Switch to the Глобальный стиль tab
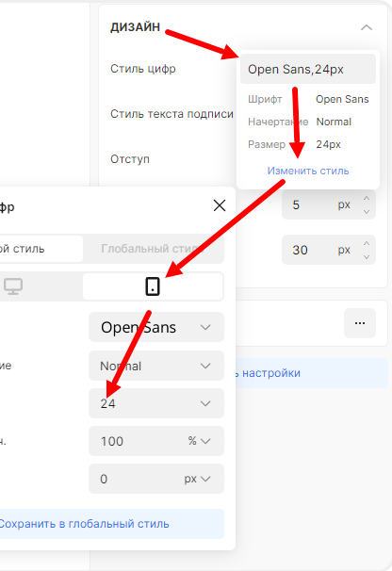Viewport: 392px width, 571px height. point(153,249)
